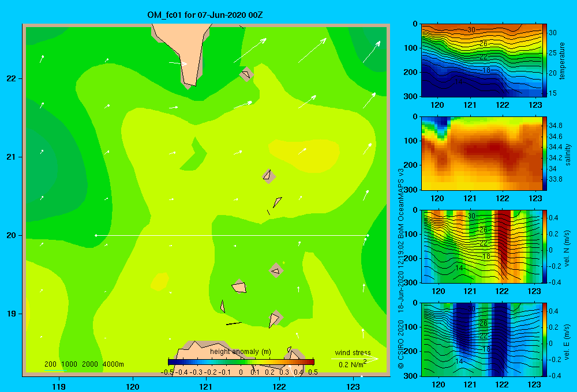Click the southern Taiwan peninsula landmass

tap(186, 48)
